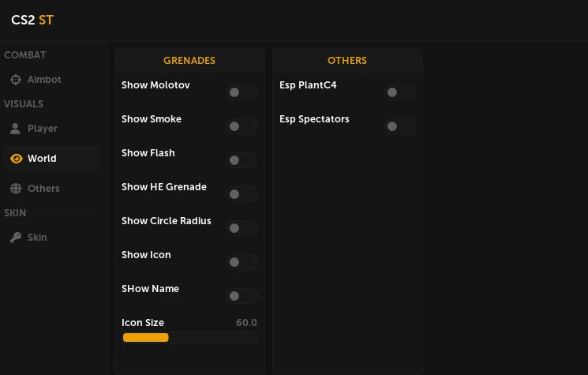Go to the Skin tab
Image resolution: width=588 pixels, height=375 pixels.
[x=37, y=238]
